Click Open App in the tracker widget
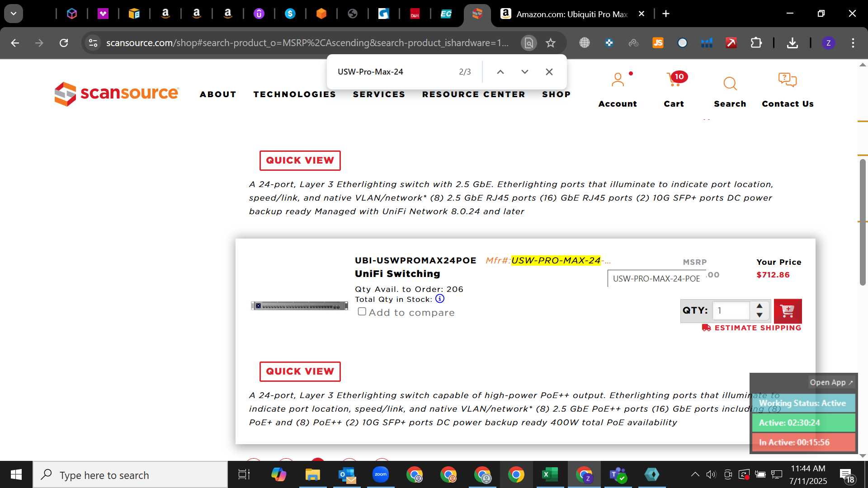Screen dimensions: 868x488 831,382
